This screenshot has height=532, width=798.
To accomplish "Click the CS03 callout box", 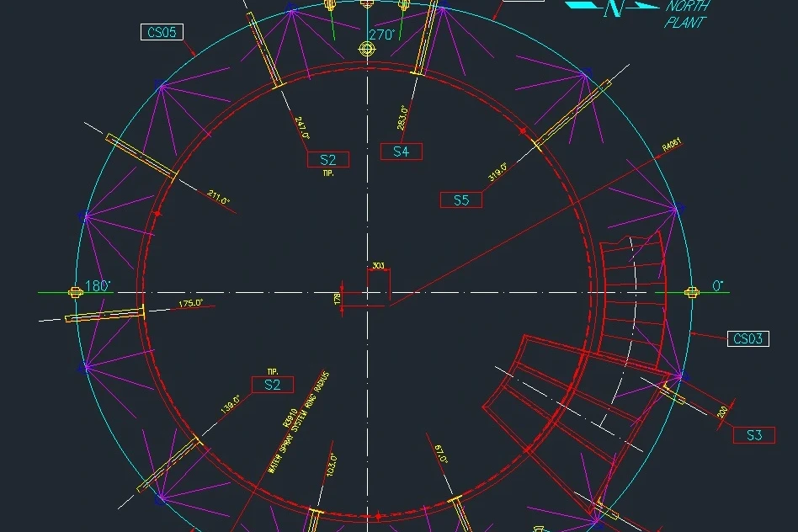I will 747,338.
